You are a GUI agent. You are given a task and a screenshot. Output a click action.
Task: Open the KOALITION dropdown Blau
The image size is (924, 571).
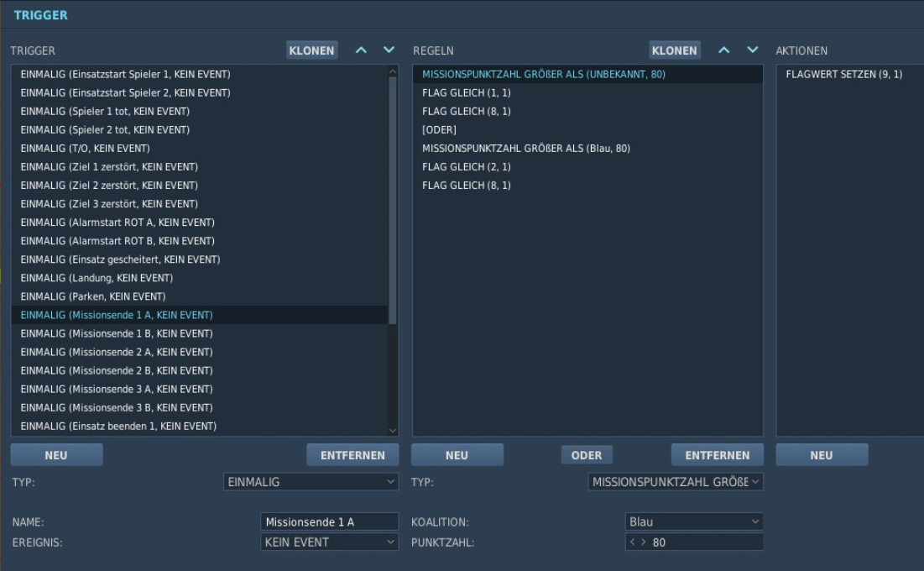pyautogui.click(x=693, y=521)
